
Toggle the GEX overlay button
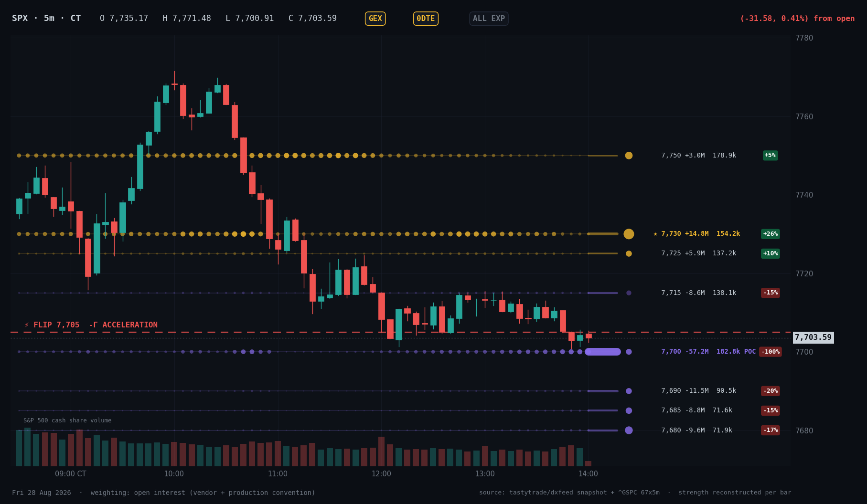tap(375, 19)
